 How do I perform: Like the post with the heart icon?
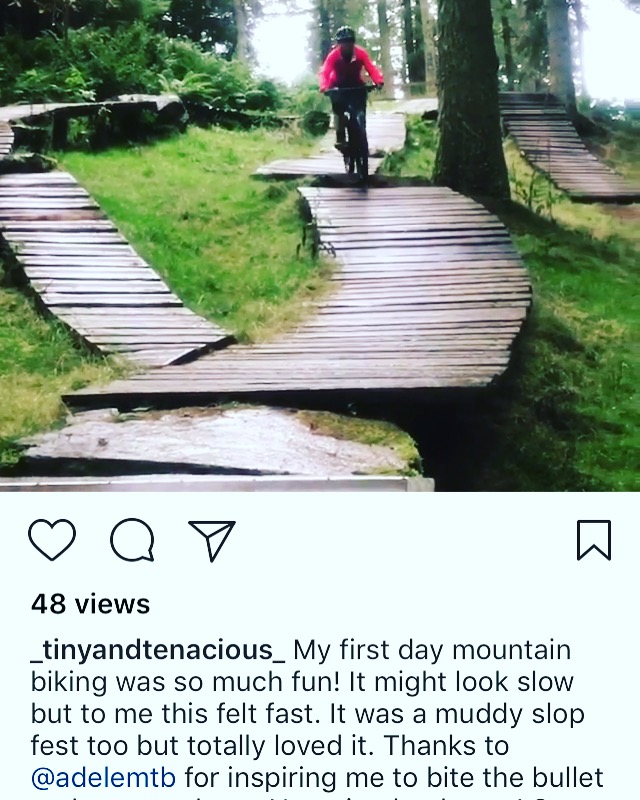pos(52,540)
